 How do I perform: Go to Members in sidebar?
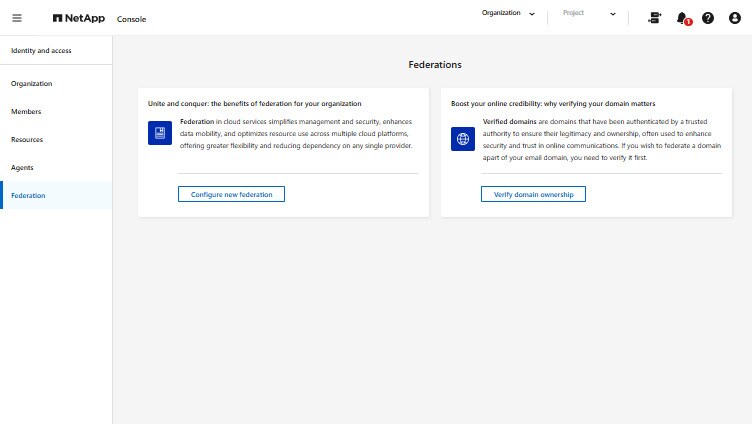coord(26,112)
